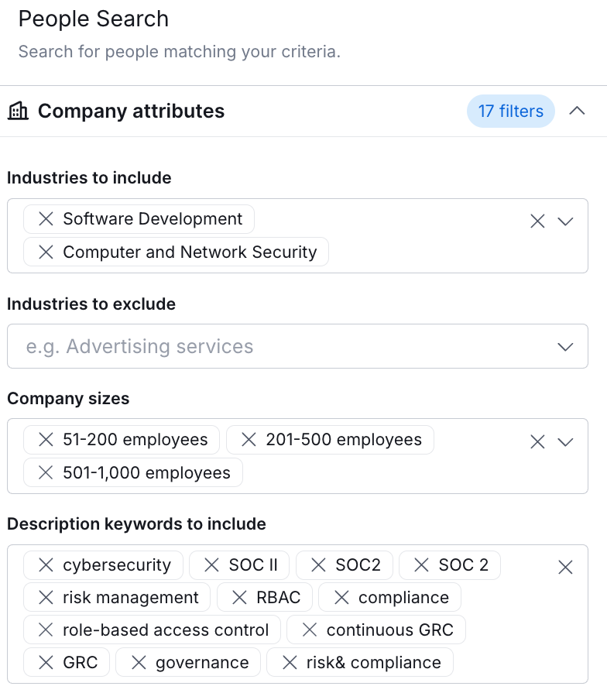Clear all included industries

click(537, 221)
